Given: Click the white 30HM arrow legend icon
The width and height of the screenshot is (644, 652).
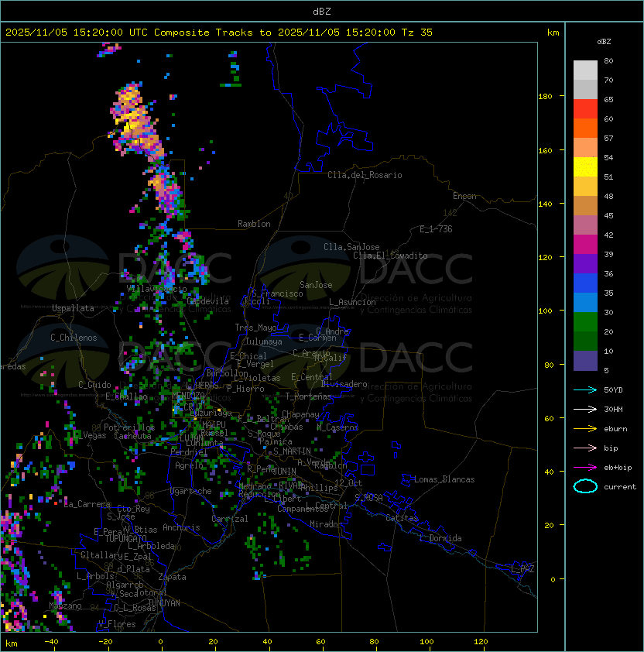Looking at the screenshot, I should point(585,409).
